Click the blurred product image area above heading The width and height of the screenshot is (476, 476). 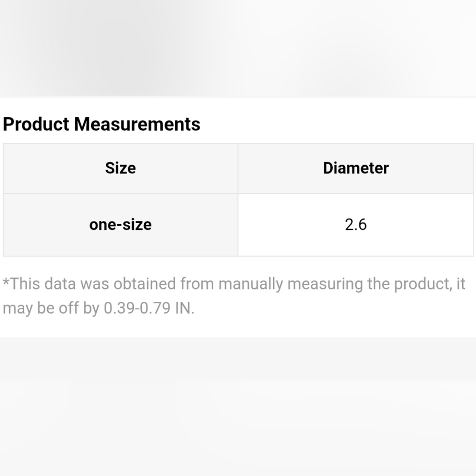[238, 48]
